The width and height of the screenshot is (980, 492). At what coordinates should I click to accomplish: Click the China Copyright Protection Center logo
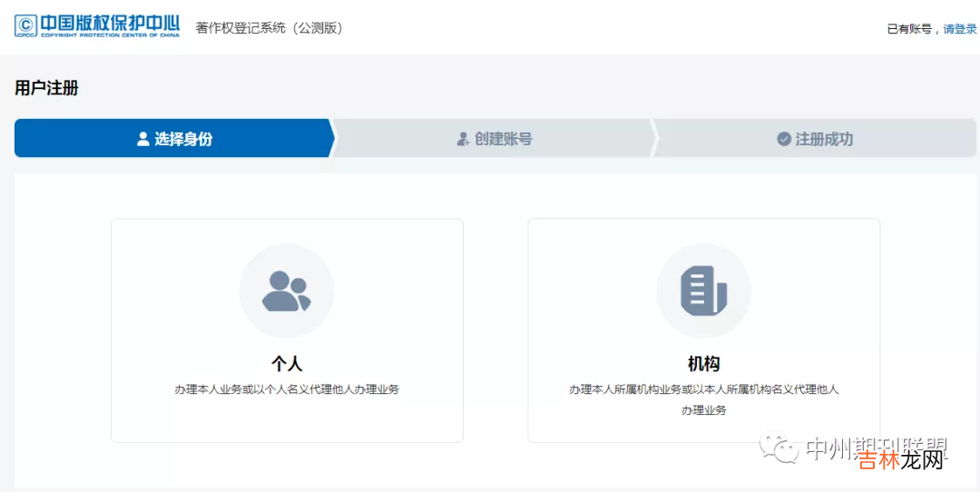(x=97, y=26)
